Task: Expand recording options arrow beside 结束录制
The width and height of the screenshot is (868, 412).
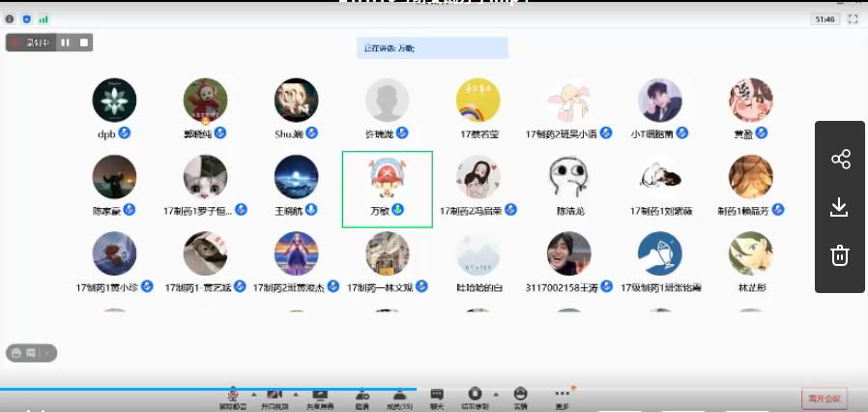Action: 497,395
